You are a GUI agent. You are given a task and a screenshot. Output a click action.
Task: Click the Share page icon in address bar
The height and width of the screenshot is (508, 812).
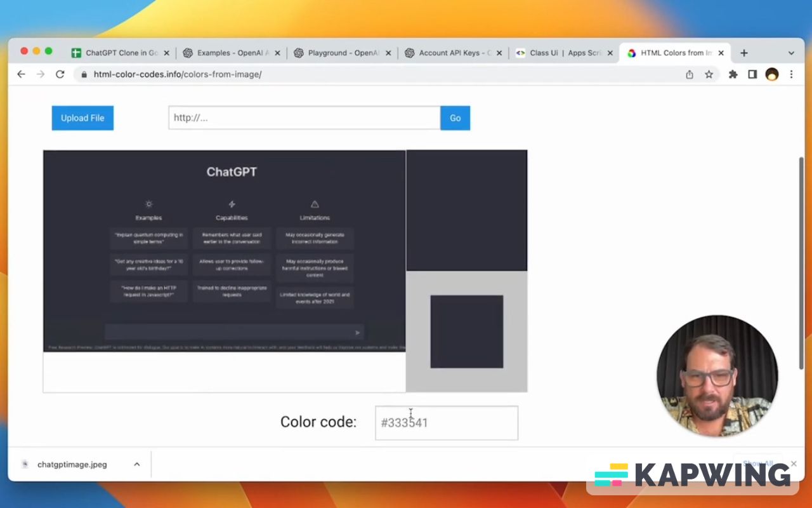coord(690,74)
